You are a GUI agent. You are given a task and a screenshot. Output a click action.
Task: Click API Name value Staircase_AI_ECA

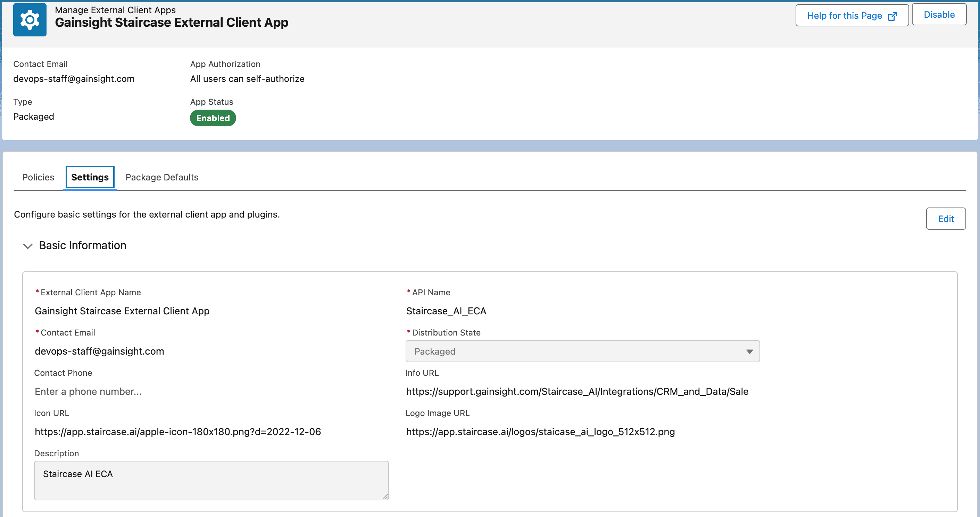click(446, 311)
